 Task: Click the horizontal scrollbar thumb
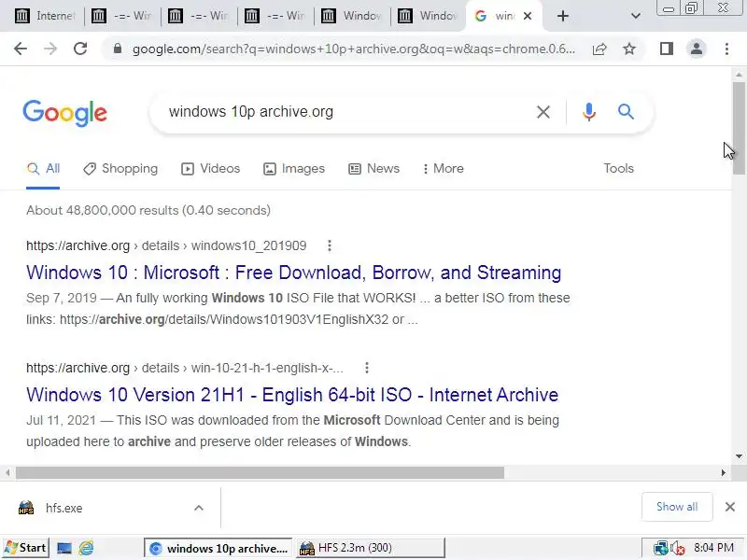260,472
